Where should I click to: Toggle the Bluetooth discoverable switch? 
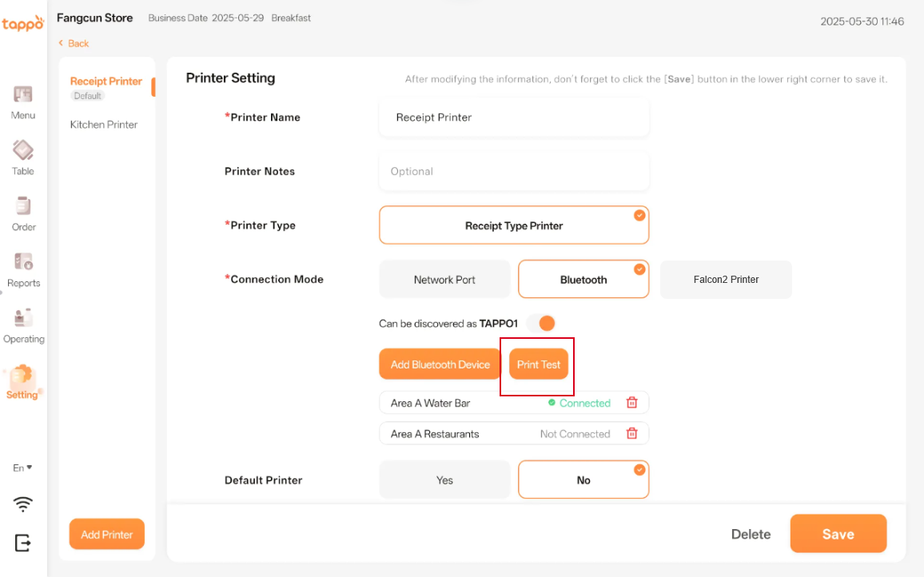(541, 324)
